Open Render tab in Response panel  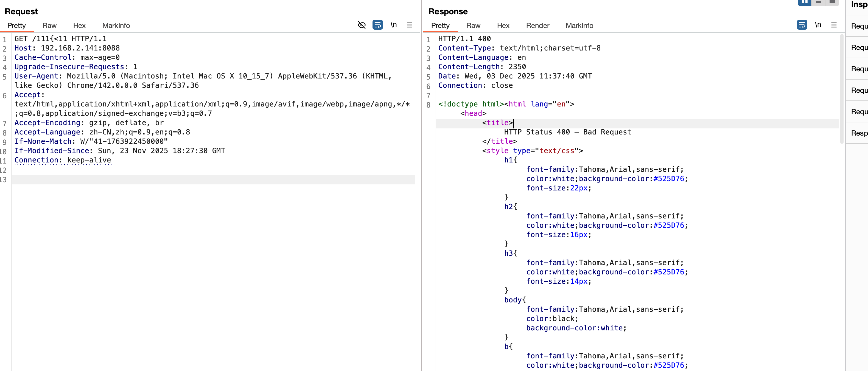click(x=537, y=26)
